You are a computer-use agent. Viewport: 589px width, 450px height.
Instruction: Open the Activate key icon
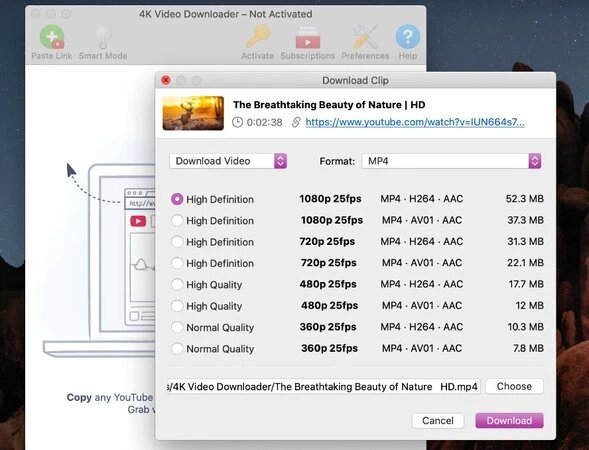click(x=258, y=36)
